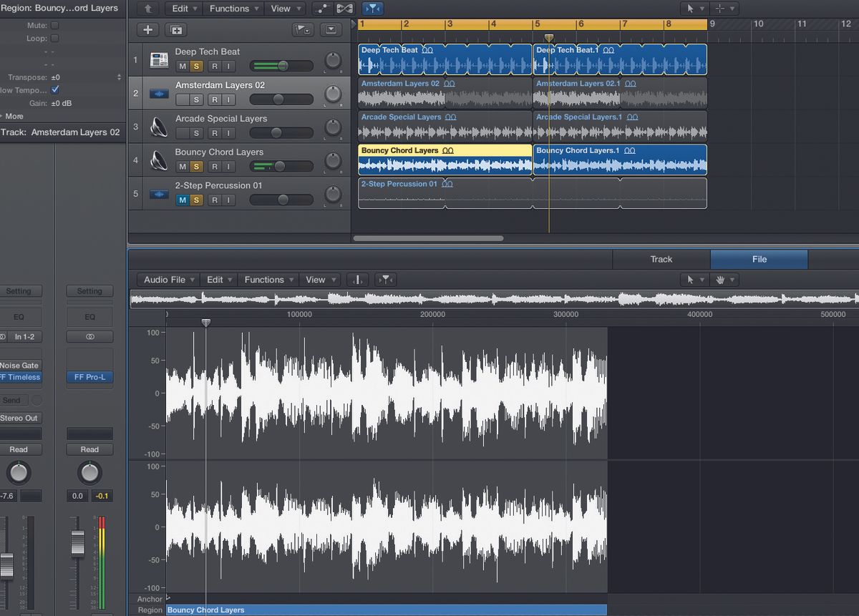
Task: Open the FF Pro-L plugin slot
Action: pyautogui.click(x=89, y=377)
